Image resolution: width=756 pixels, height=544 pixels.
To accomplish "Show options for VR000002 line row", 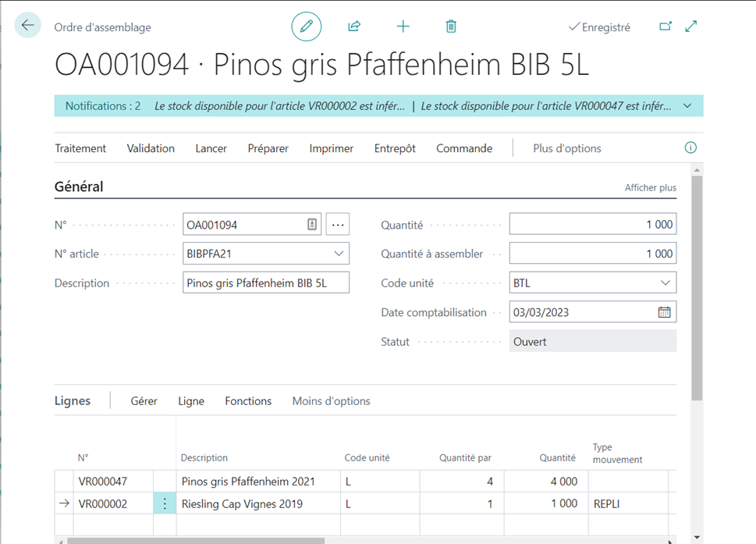I will (x=165, y=503).
